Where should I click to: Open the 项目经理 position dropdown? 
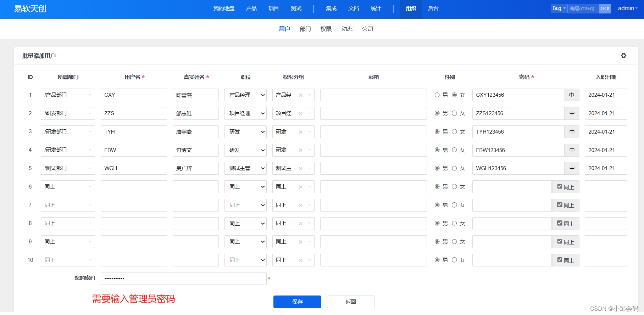point(245,113)
